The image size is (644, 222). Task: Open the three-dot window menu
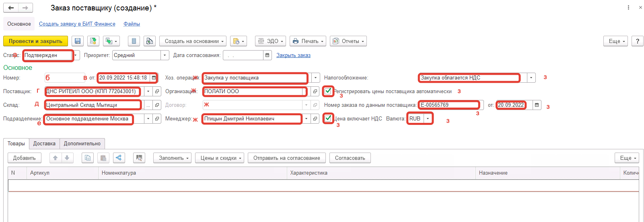[x=628, y=8]
